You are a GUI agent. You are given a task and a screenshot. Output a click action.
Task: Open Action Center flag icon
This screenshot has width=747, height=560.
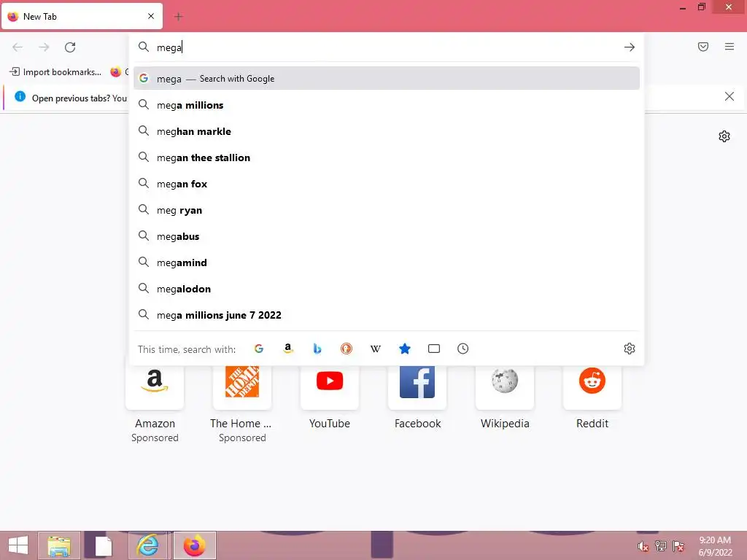point(678,546)
